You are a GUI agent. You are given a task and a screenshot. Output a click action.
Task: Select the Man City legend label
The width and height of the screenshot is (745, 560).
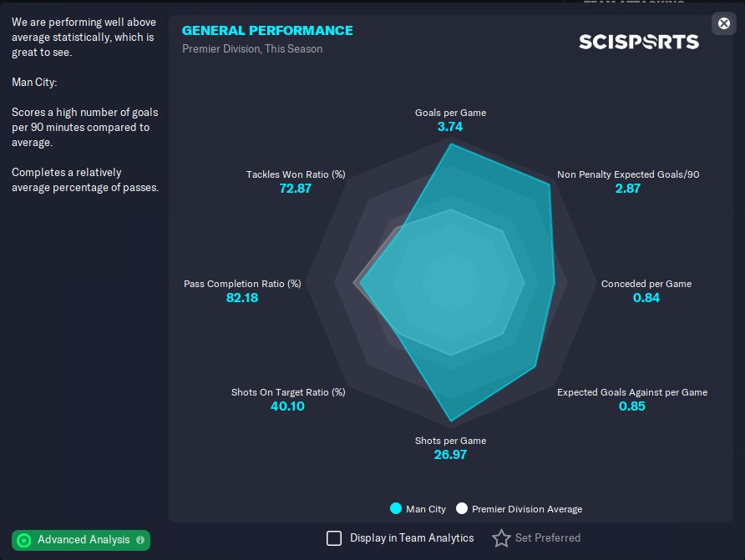click(x=426, y=509)
